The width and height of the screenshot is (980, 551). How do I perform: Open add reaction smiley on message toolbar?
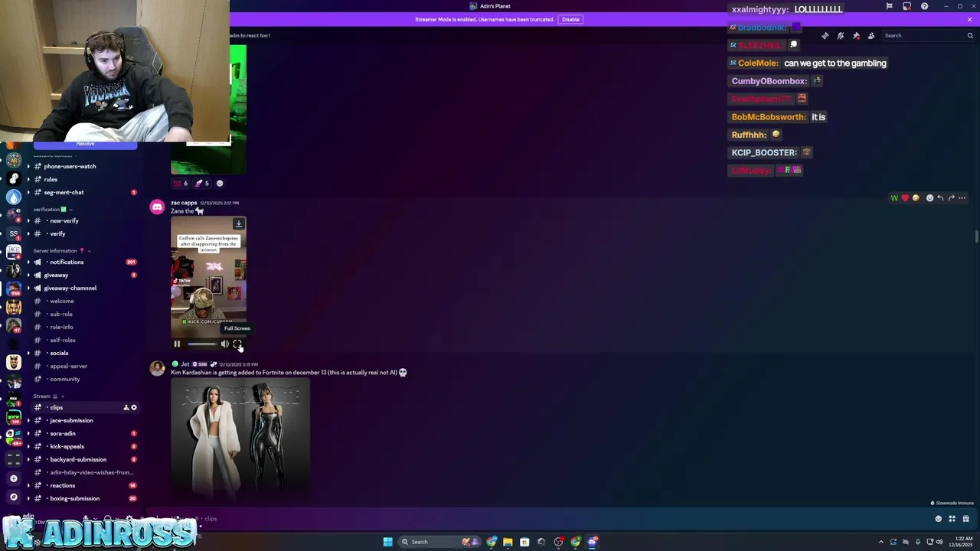tap(930, 198)
